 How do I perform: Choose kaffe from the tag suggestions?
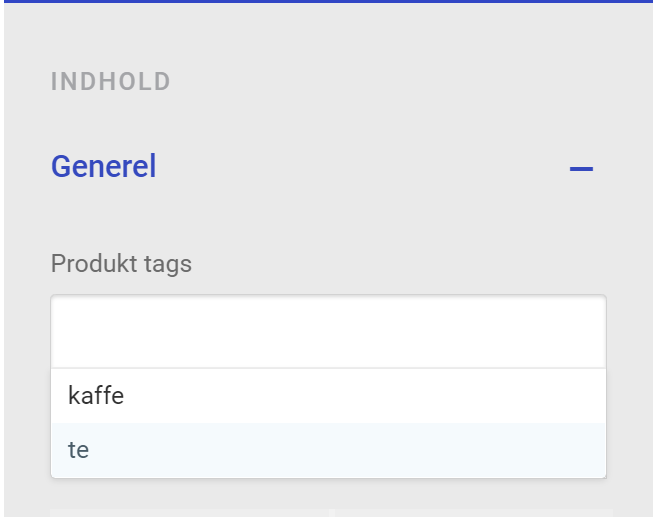pyautogui.click(x=96, y=396)
